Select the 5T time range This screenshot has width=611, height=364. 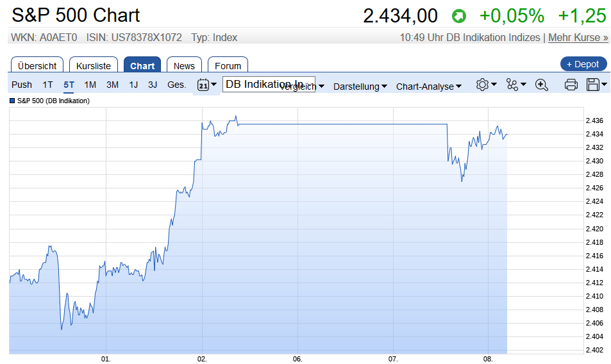tap(69, 85)
